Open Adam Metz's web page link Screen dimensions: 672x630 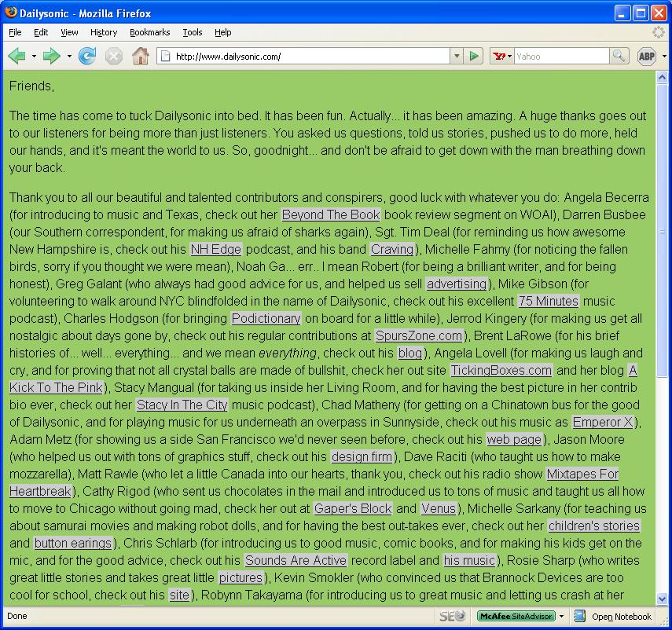pos(514,439)
